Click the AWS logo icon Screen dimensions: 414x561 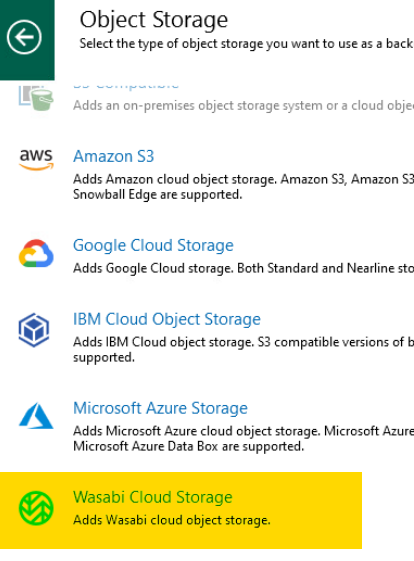(x=36, y=160)
